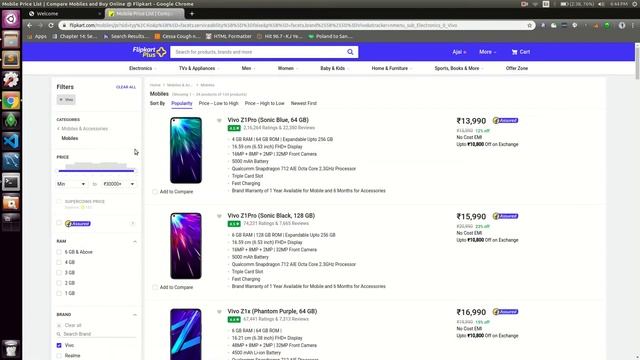Collapse the Brand filter section
The height and width of the screenshot is (360, 640).
tap(135, 315)
